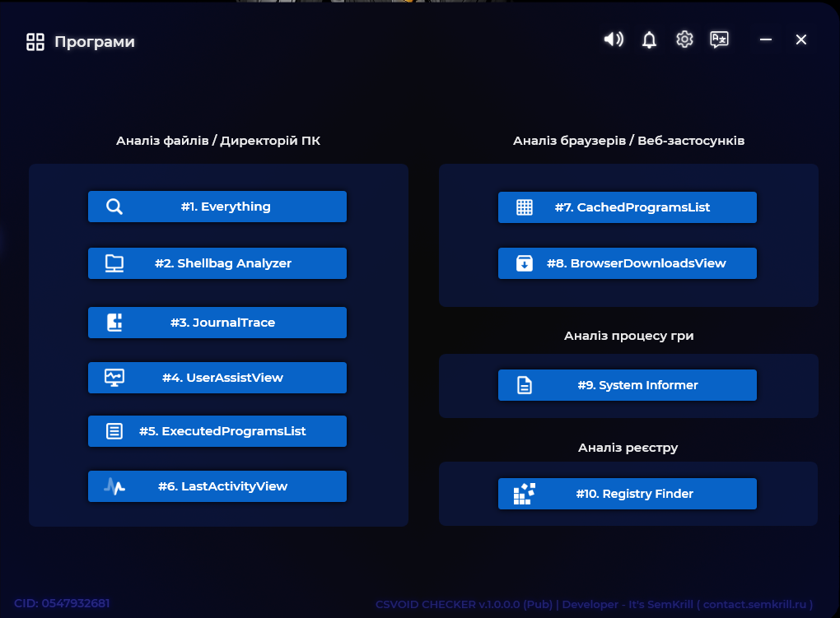Image resolution: width=840 pixels, height=618 pixels.
Task: Click the download box icon for BrowserDownloadsView
Action: pyautogui.click(x=525, y=263)
